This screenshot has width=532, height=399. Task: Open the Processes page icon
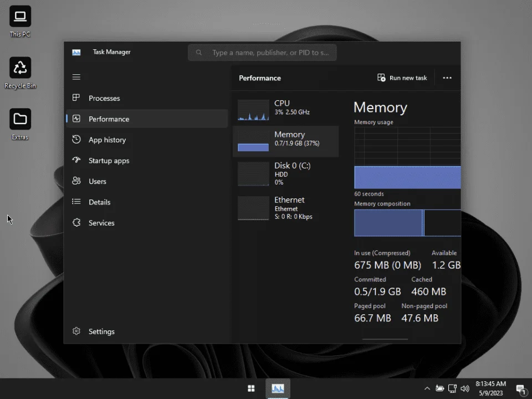point(76,98)
